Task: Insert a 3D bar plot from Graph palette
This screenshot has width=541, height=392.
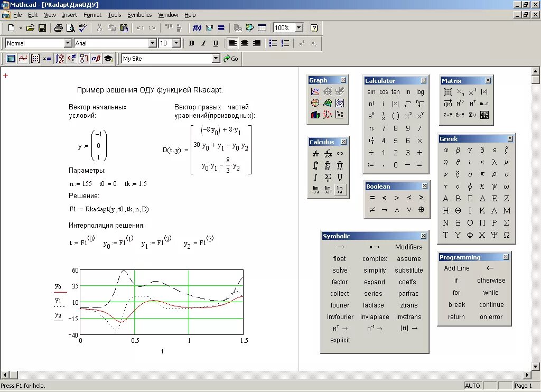Action: 315,115
